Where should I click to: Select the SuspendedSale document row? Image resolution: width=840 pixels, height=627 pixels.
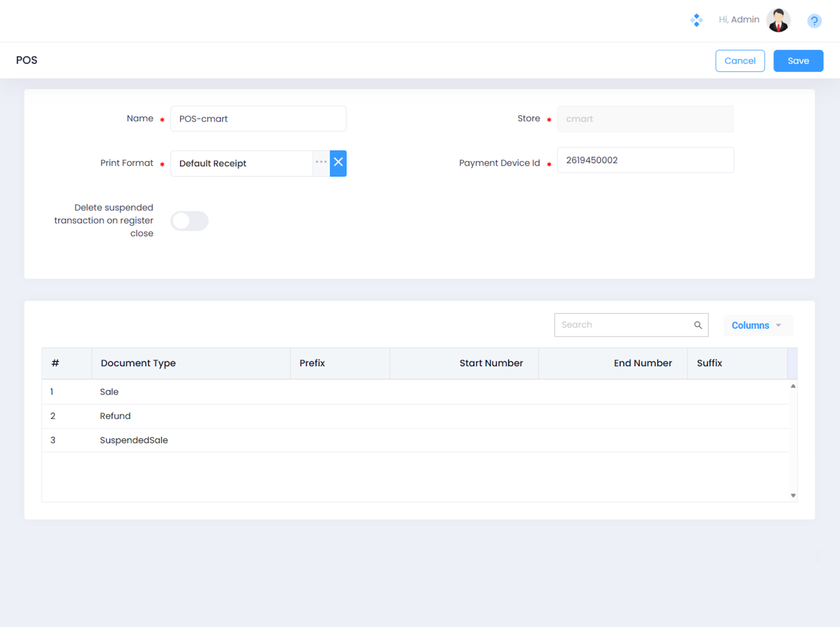tap(134, 440)
